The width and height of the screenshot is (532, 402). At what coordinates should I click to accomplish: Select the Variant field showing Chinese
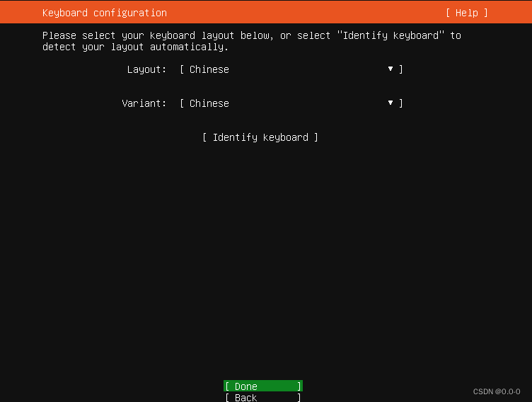(291, 103)
